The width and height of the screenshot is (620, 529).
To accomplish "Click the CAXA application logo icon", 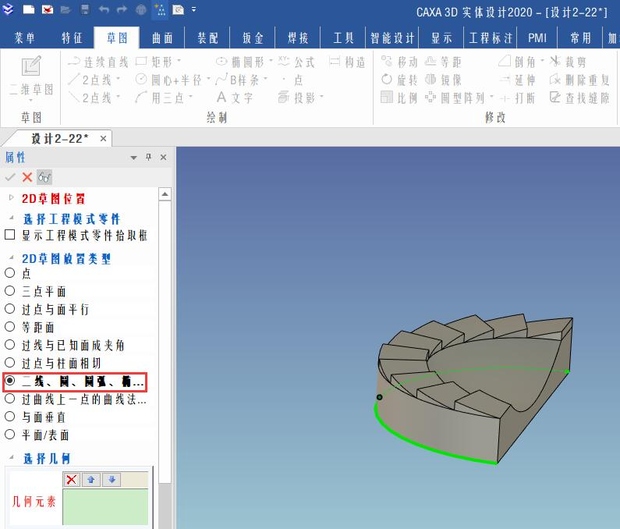I will click(8, 9).
